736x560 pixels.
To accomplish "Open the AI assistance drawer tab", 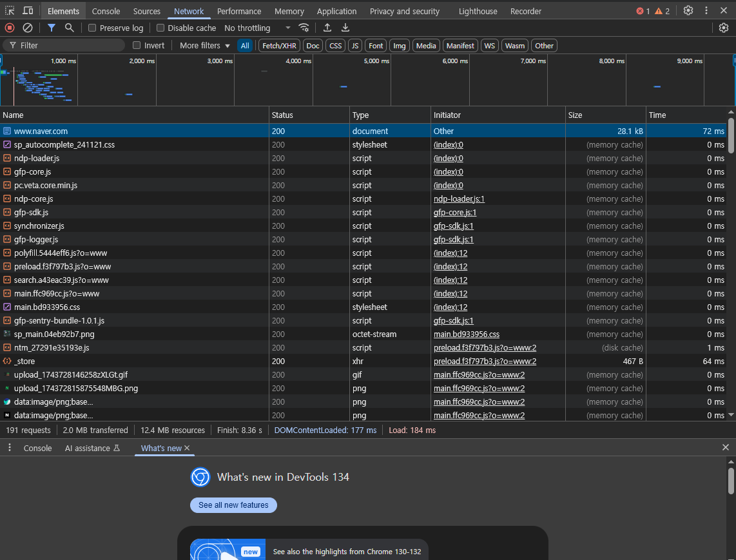I will tap(92, 448).
